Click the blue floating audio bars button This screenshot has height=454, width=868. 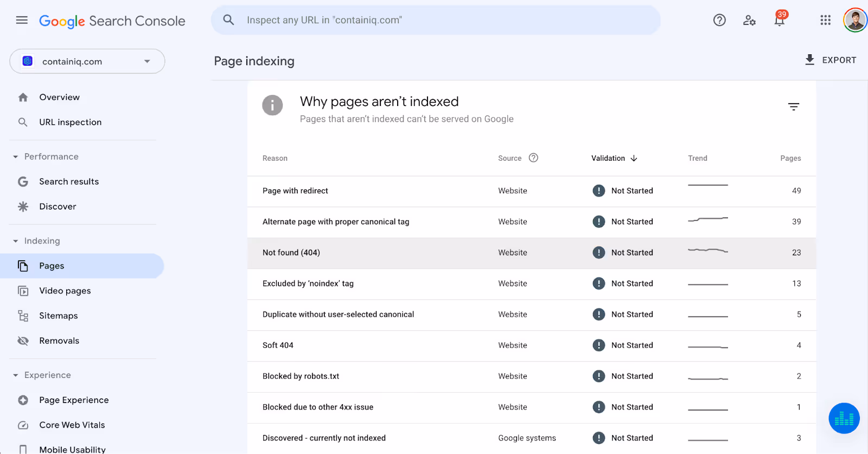pyautogui.click(x=844, y=418)
